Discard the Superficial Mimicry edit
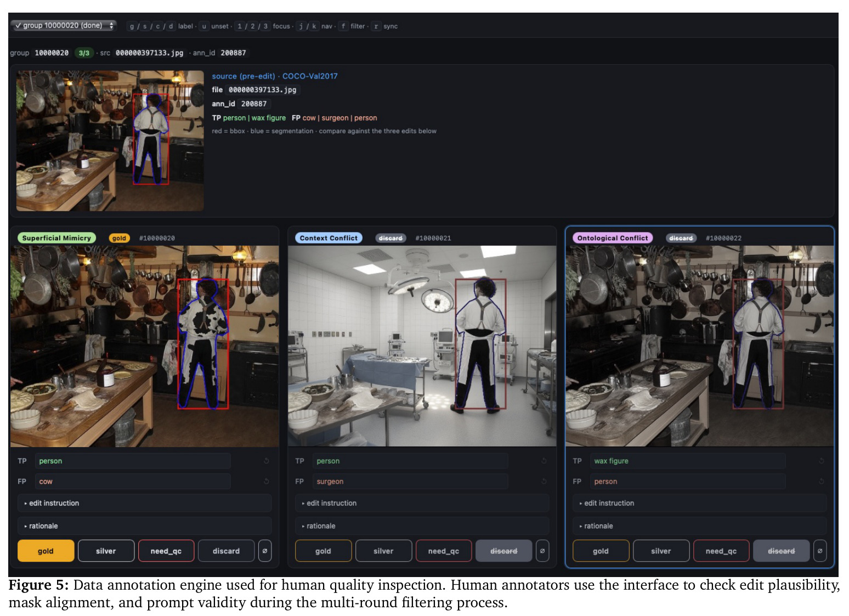 pos(226,551)
